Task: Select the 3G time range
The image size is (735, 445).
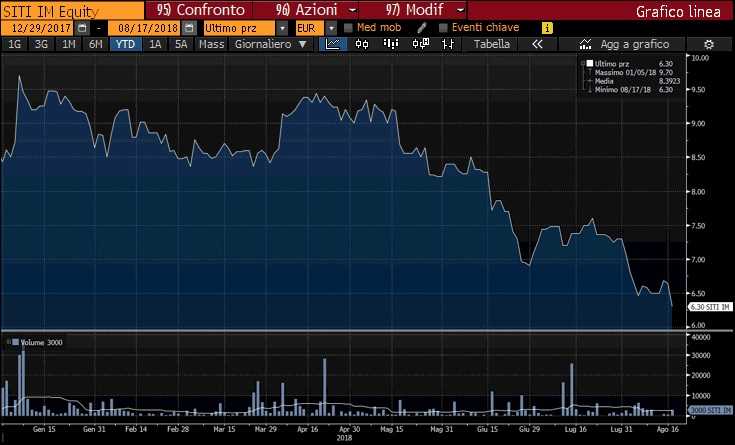Action: tap(41, 45)
